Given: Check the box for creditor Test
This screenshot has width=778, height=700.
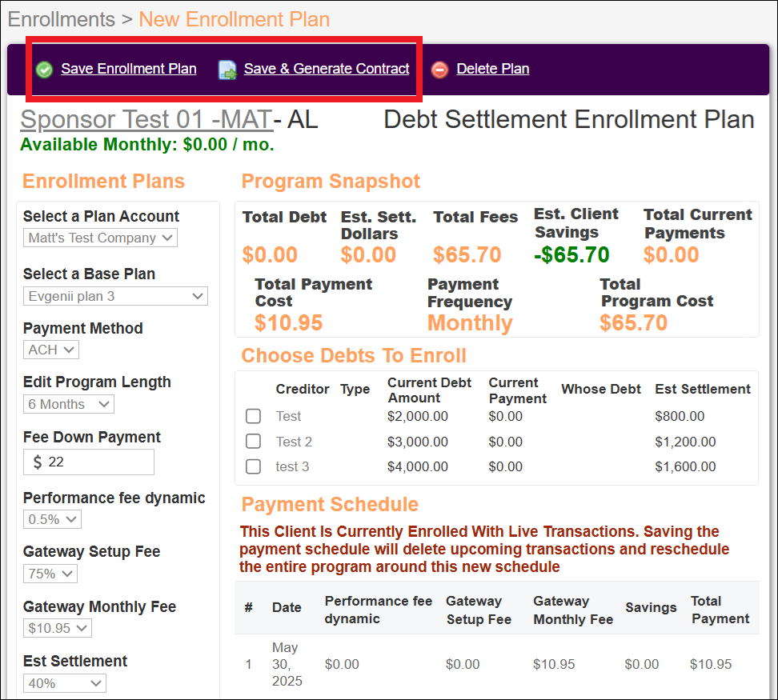Looking at the screenshot, I should click(253, 416).
